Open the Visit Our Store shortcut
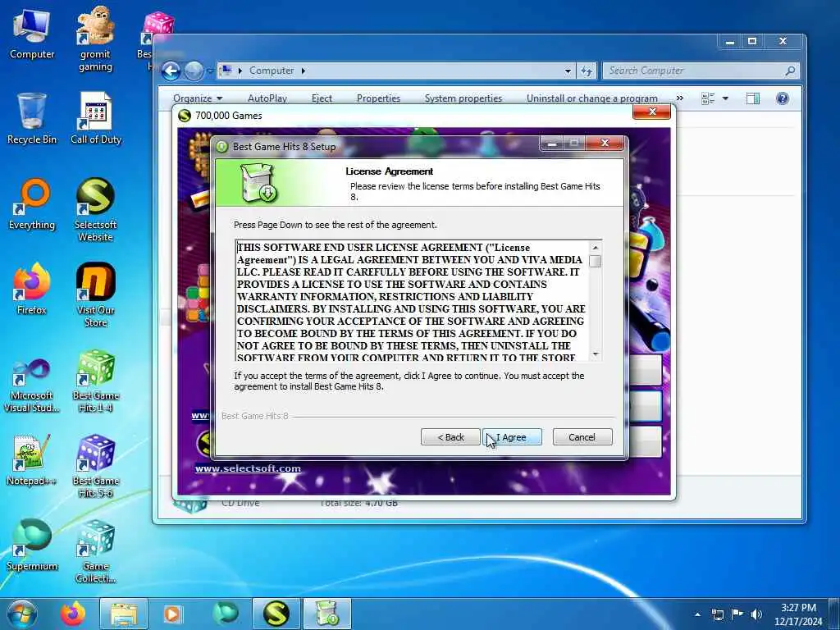This screenshot has height=630, width=840. pyautogui.click(x=95, y=294)
